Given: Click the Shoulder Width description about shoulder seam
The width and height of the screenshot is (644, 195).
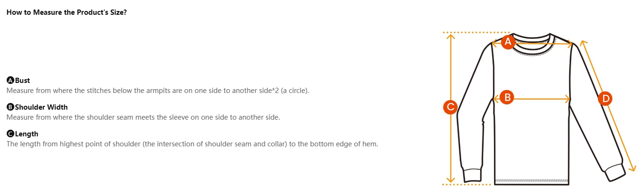Looking at the screenshot, I should (143, 117).
